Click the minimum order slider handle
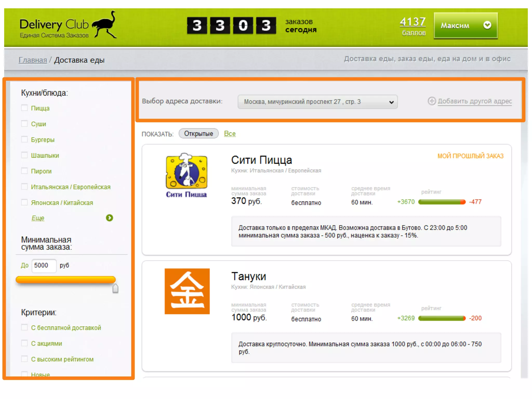 (115, 288)
